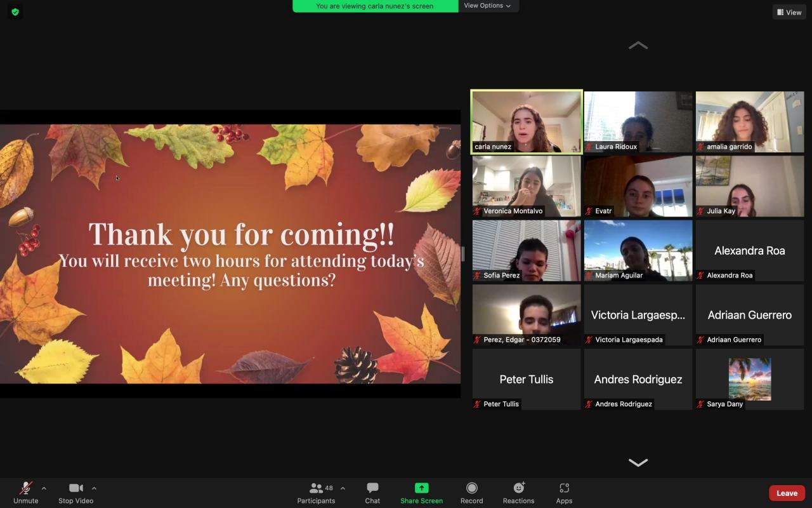The height and width of the screenshot is (508, 812).
Task: Change layout with View button
Action: coord(789,12)
